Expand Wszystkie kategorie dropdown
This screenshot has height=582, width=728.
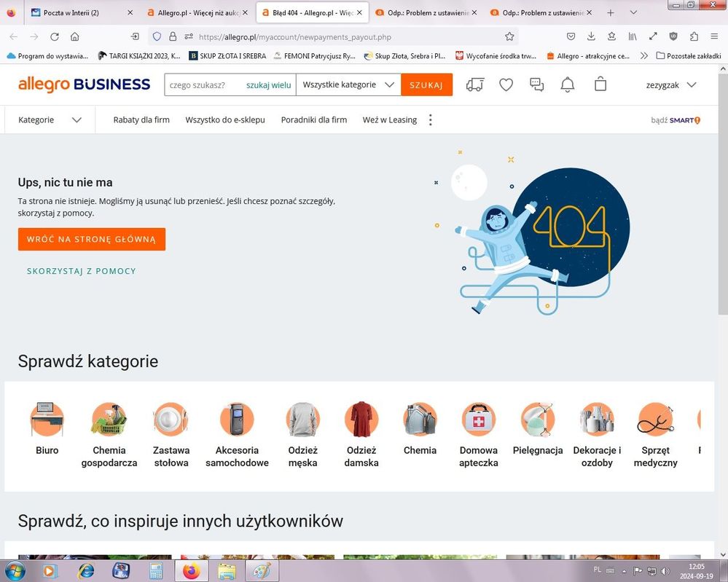[348, 84]
